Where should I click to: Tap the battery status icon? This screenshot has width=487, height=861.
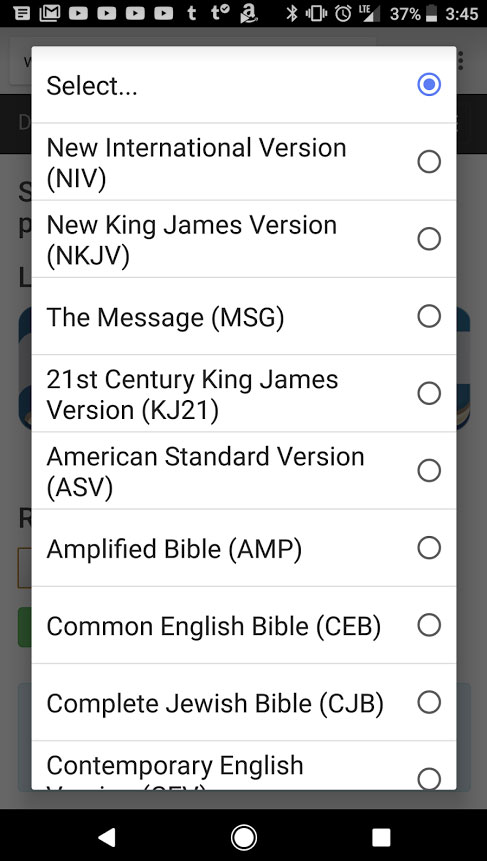coord(432,13)
